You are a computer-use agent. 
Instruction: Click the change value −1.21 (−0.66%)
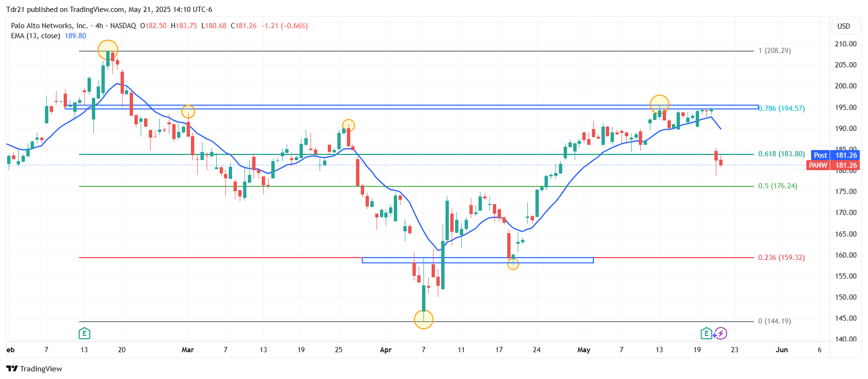click(x=284, y=26)
